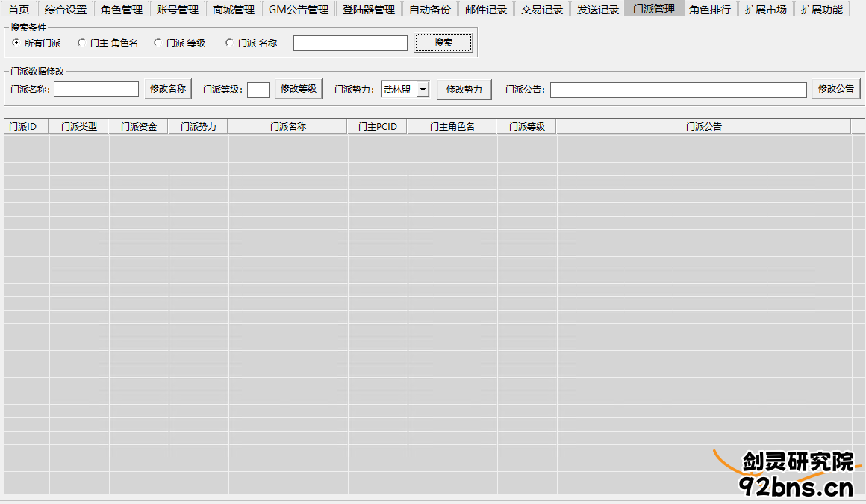Image resolution: width=866 pixels, height=504 pixels.
Task: Open the 首页 tab
Action: 19,10
